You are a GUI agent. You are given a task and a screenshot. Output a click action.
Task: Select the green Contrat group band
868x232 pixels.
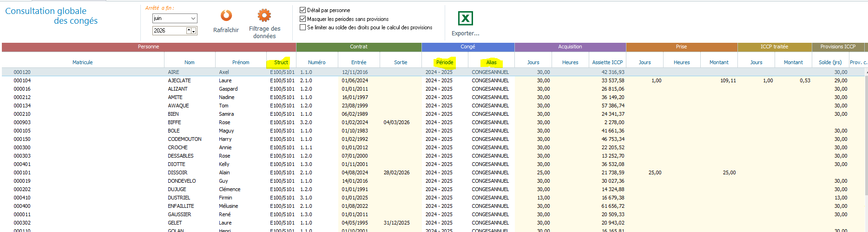point(359,46)
